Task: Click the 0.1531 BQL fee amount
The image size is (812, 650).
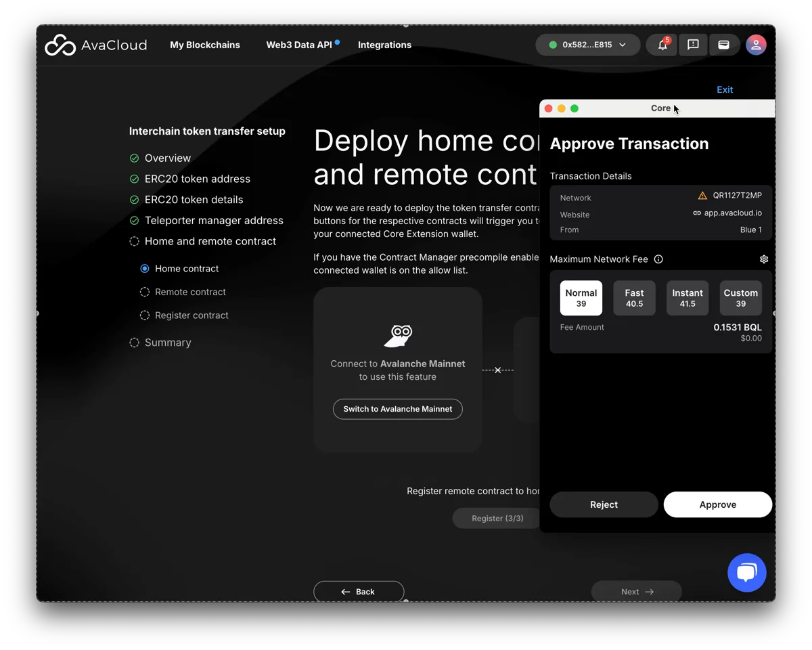Action: click(x=738, y=327)
